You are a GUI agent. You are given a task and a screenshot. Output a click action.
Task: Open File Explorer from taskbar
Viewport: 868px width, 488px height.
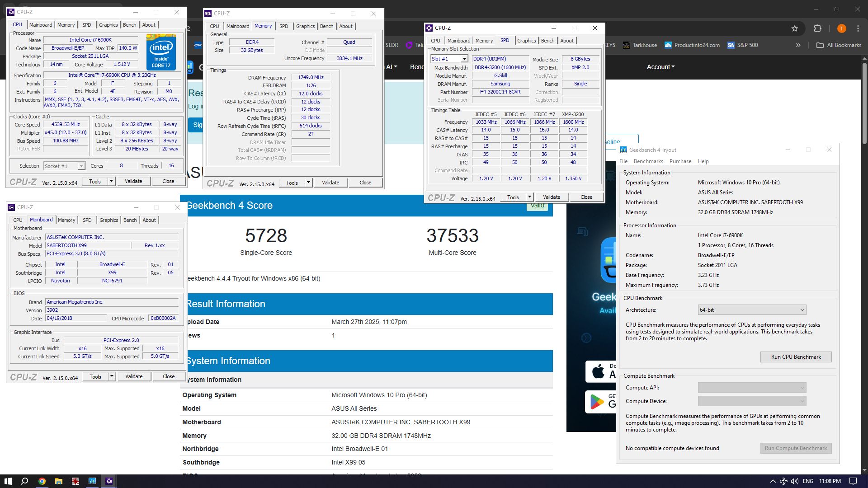pos(59,481)
